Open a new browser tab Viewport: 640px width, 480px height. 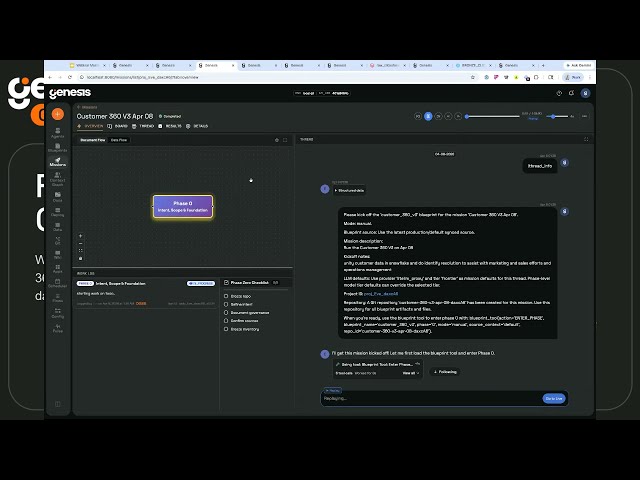[543, 65]
